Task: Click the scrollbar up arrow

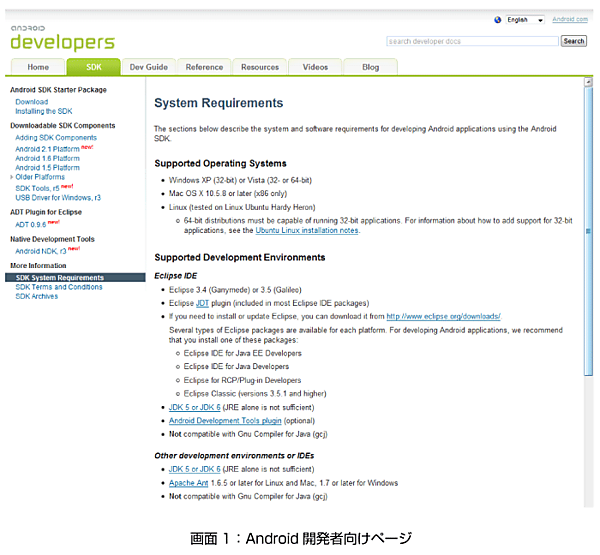Action: tap(588, 82)
